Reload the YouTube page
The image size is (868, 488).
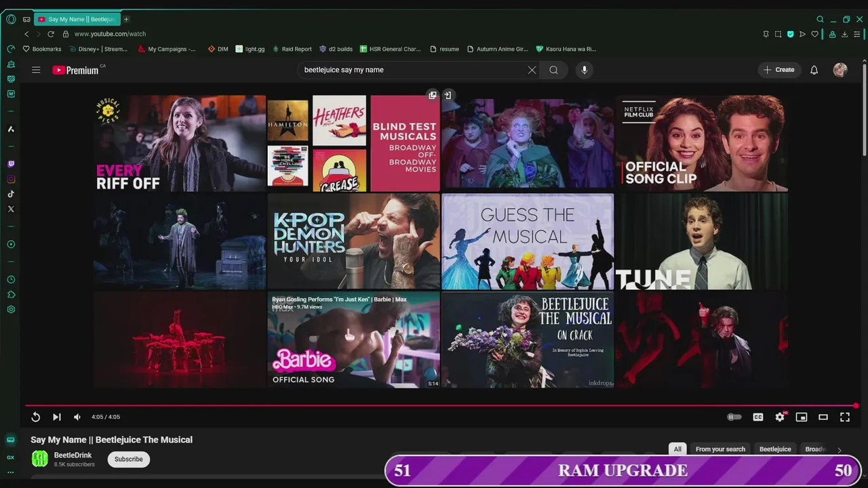click(x=50, y=34)
